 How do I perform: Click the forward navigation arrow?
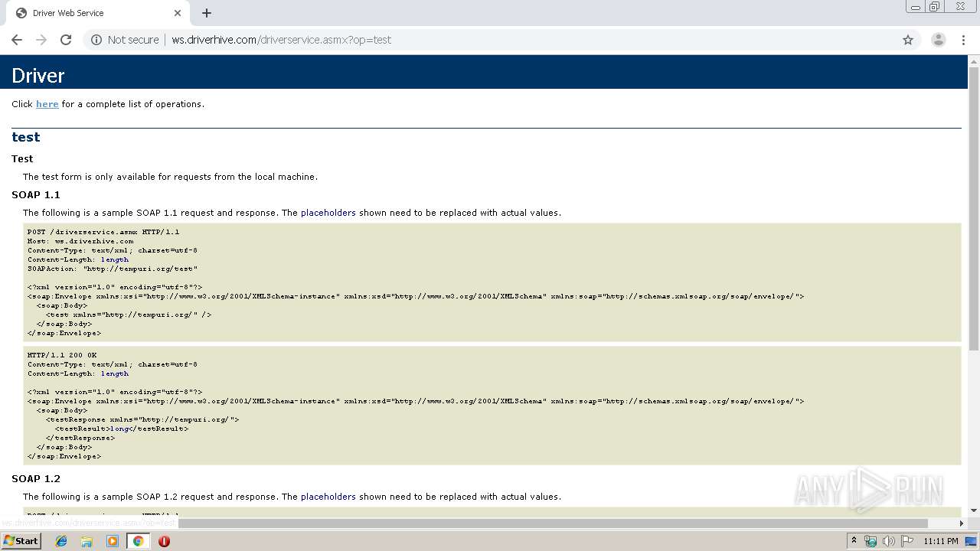click(x=41, y=40)
